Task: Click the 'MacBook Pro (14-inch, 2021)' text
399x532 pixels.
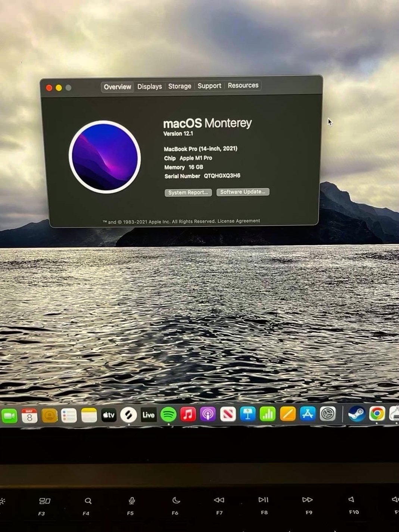Action: coord(201,148)
